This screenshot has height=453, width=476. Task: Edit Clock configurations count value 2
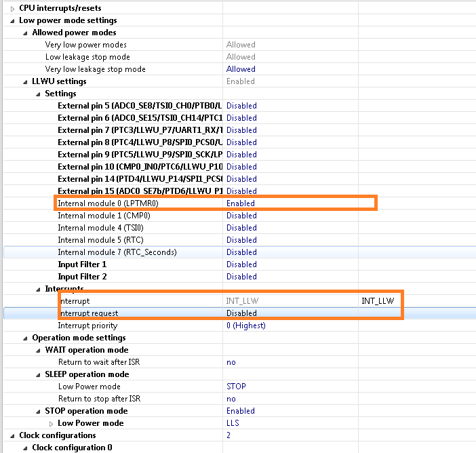(x=229, y=435)
